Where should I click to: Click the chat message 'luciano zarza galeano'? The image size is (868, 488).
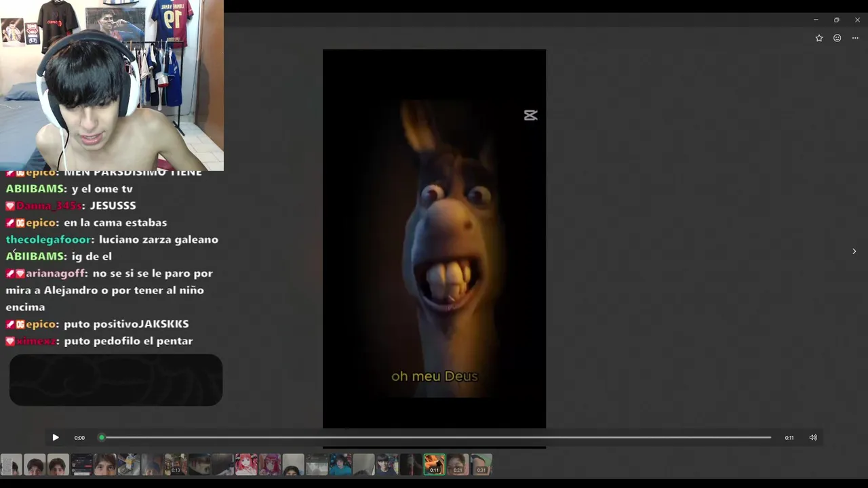[x=159, y=240]
